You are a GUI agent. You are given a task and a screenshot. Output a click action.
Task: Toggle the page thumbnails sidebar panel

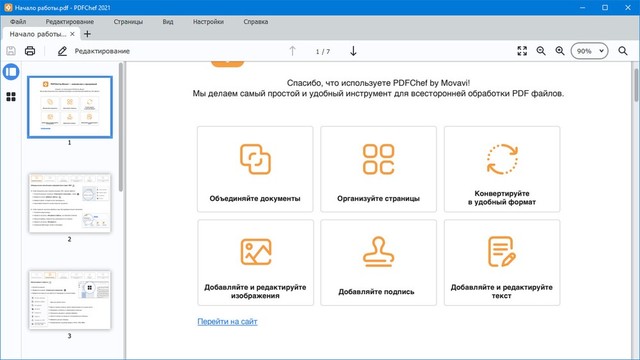11,72
